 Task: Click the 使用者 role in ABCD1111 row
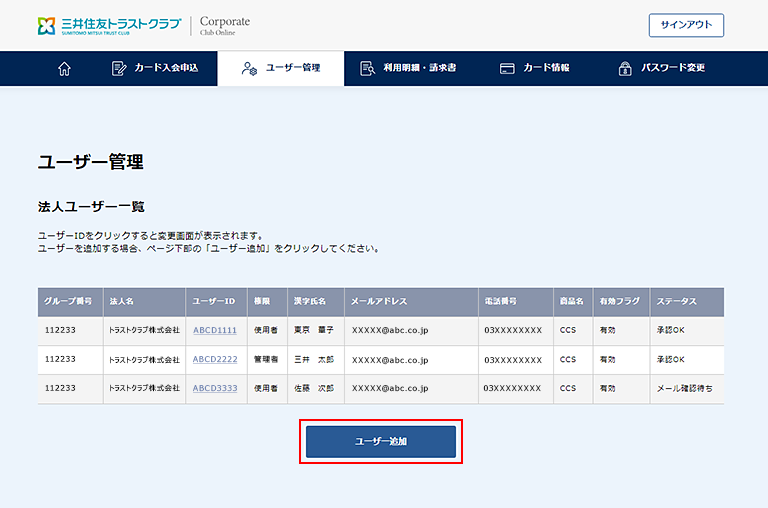(x=265, y=330)
